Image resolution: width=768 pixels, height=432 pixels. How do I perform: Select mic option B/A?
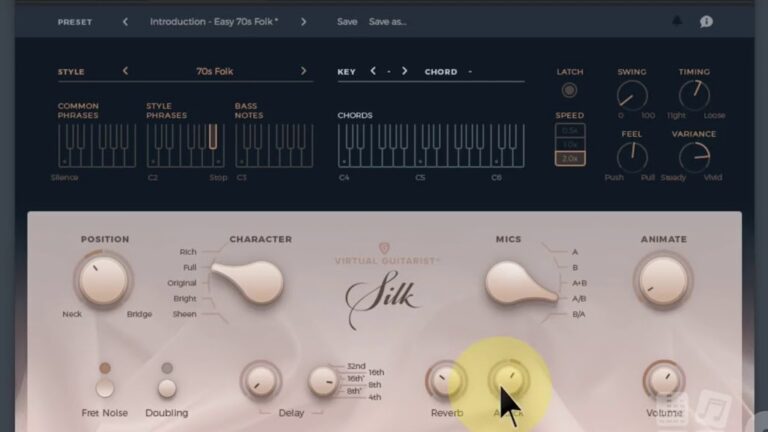(x=578, y=314)
